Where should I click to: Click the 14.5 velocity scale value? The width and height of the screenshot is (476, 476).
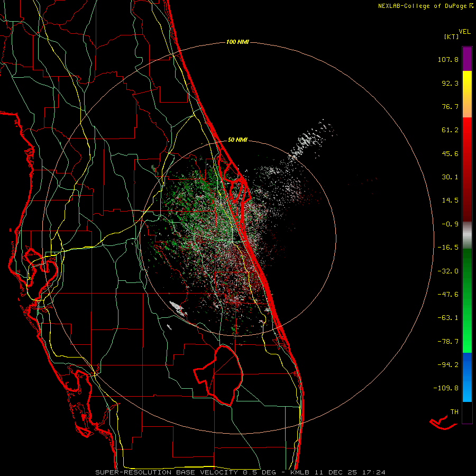pyautogui.click(x=450, y=200)
